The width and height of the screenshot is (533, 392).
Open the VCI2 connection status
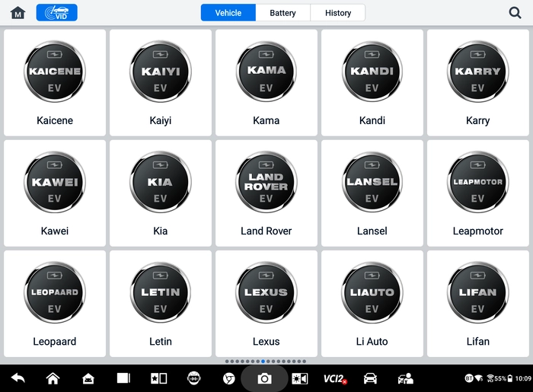click(x=335, y=378)
